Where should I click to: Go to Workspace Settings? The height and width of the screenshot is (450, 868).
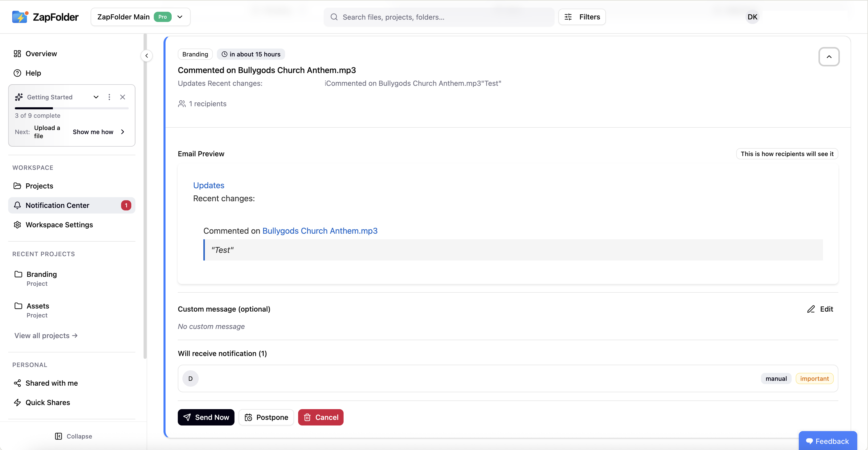tap(59, 225)
